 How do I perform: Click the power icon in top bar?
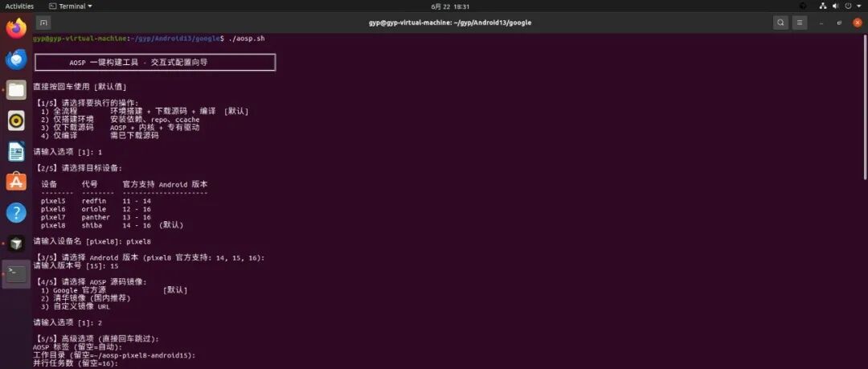(x=848, y=6)
